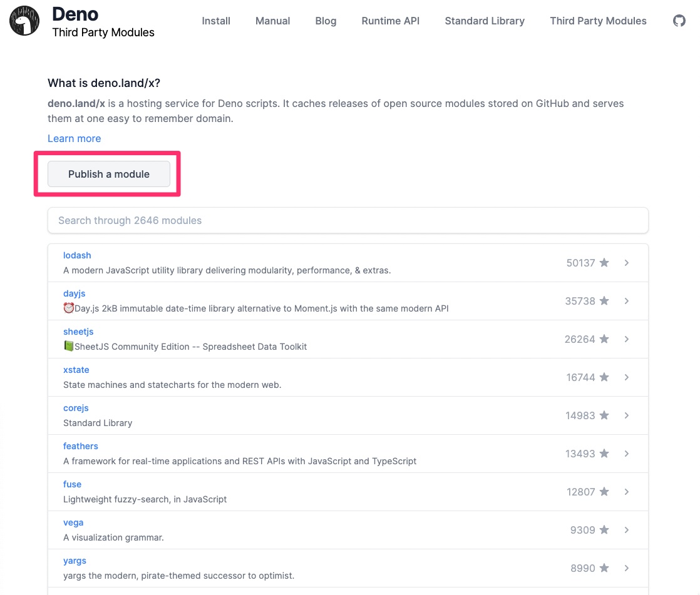Click the Publish a module button

109,174
